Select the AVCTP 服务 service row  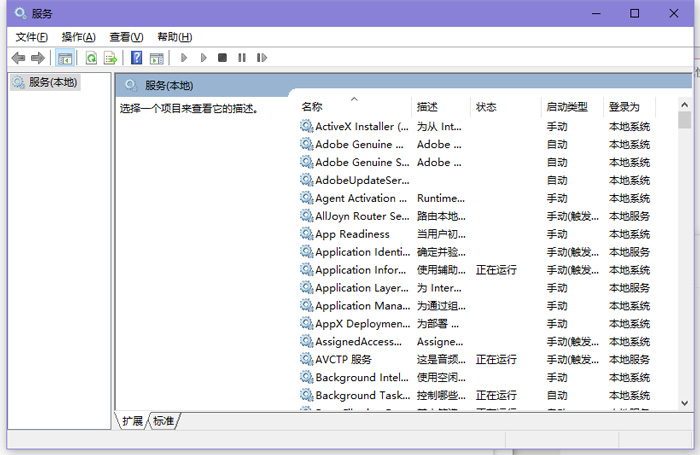tap(343, 359)
